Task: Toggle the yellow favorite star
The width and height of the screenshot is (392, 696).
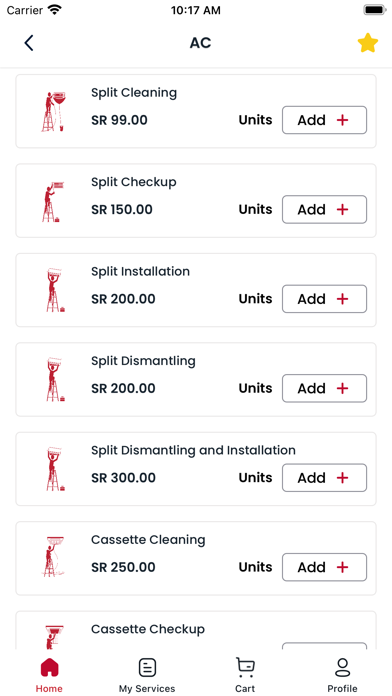Action: click(x=368, y=43)
